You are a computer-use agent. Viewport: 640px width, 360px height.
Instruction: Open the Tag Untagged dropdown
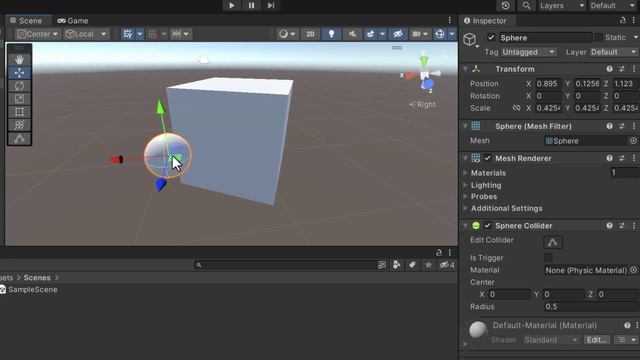(x=529, y=52)
